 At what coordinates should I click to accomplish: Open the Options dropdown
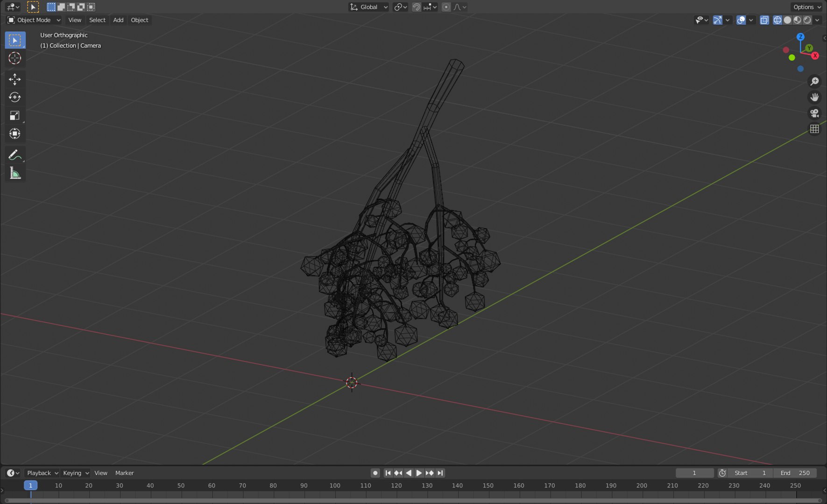click(x=806, y=7)
